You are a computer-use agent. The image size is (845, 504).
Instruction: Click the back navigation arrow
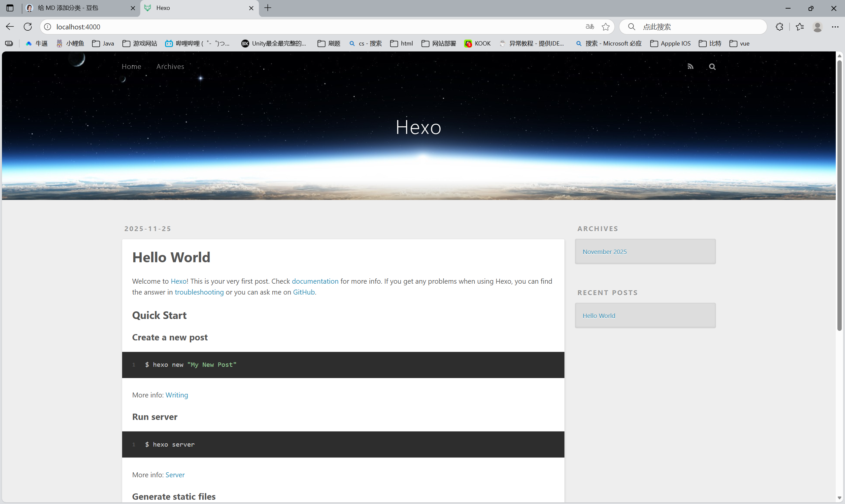click(10, 26)
